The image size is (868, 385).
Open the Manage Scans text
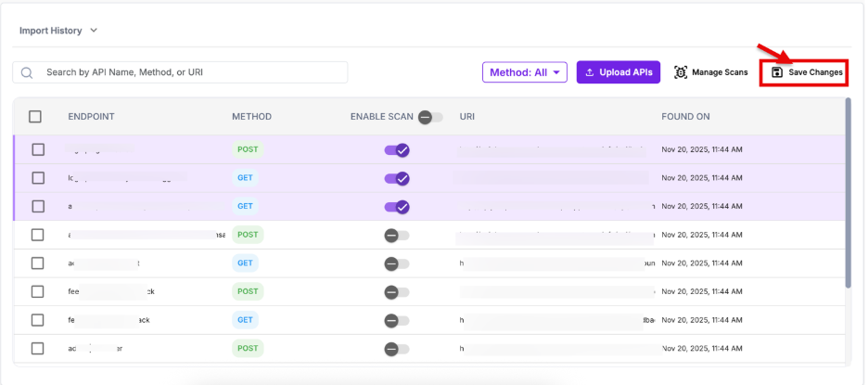tap(720, 72)
